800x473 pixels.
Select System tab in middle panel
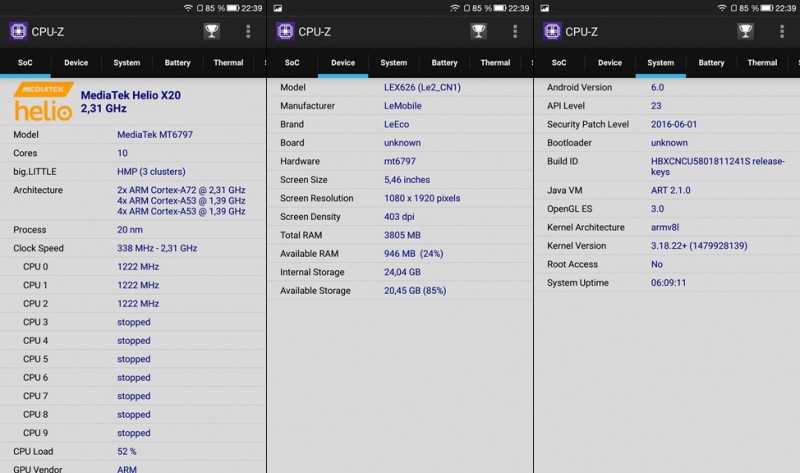coord(393,63)
